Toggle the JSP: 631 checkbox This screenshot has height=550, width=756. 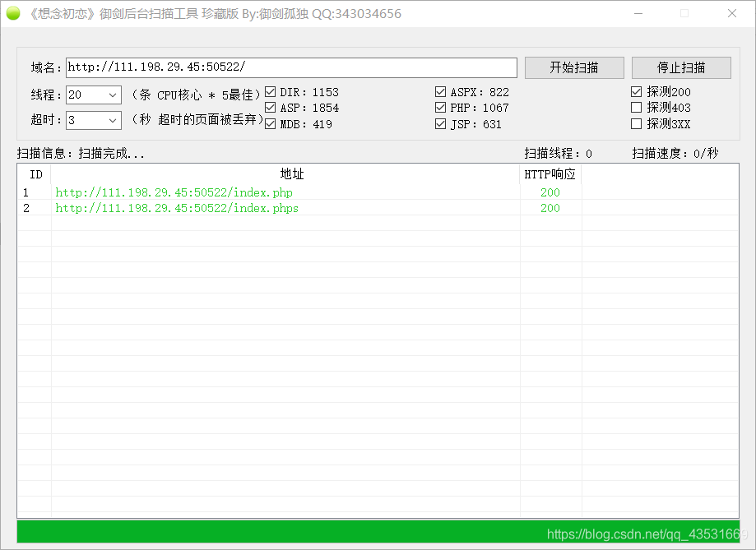440,124
